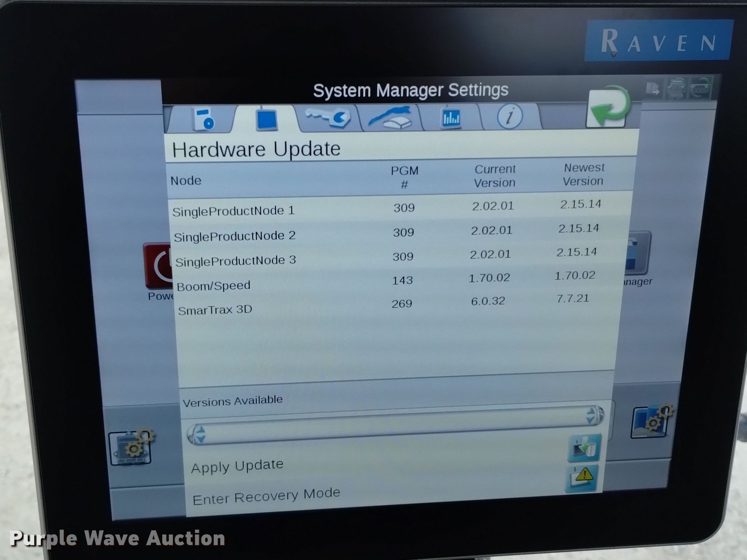Screen dimensions: 747x560
Task: Open the key and wrench licensing tab
Action: [328, 117]
